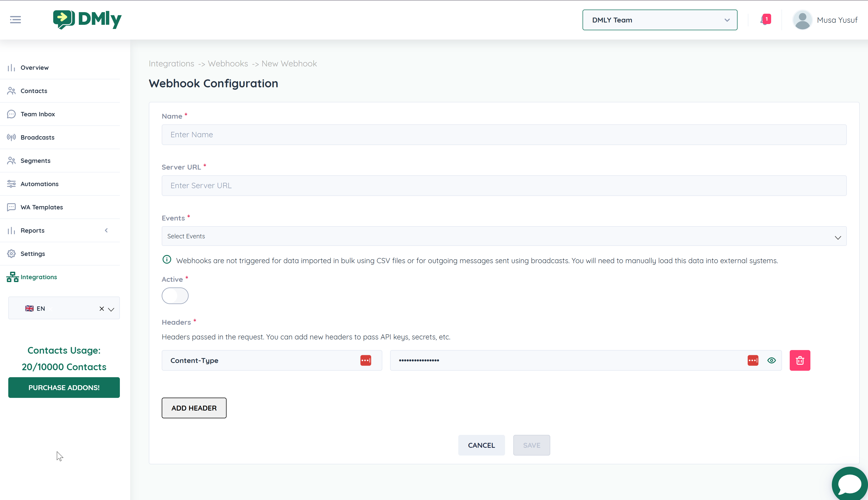Viewport: 868px width, 500px height.
Task: Click the user avatar icon
Action: (802, 20)
